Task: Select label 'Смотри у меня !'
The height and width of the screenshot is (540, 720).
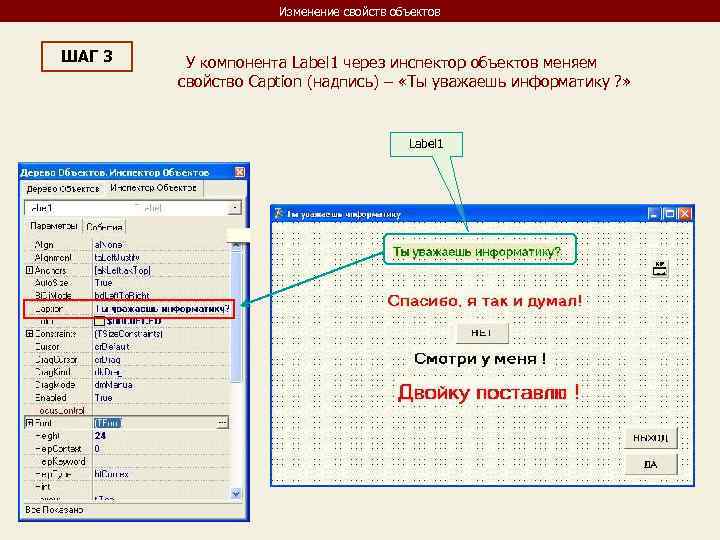Action: 480,359
